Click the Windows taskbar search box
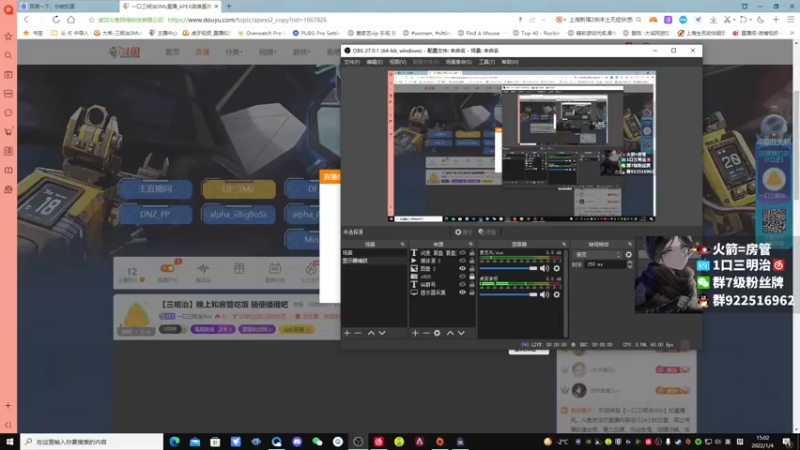This screenshot has height=450, width=800. (x=92, y=442)
